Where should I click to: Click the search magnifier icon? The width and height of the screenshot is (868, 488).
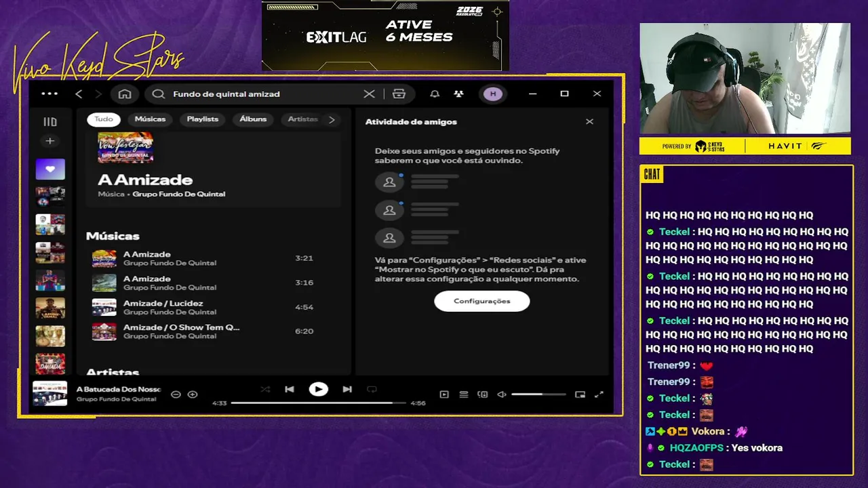click(158, 94)
